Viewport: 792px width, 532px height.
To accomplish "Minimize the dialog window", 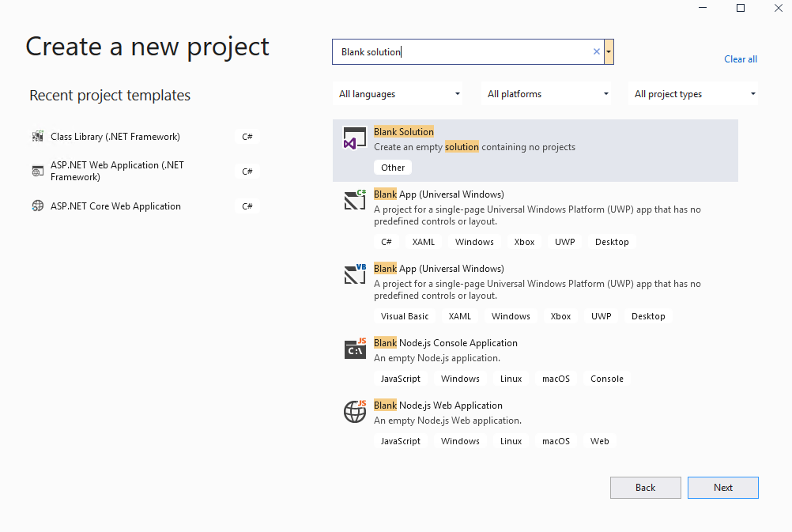I will coord(703,8).
